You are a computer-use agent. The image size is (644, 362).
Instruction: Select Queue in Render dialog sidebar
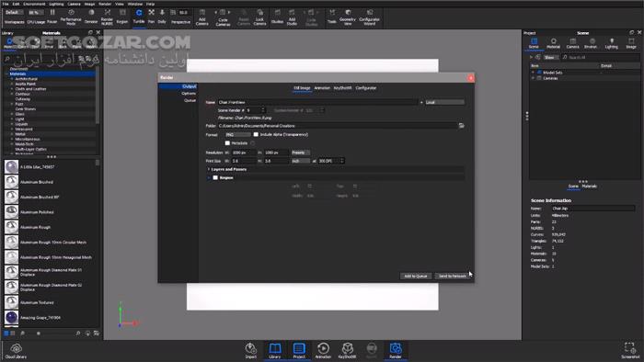click(190, 100)
